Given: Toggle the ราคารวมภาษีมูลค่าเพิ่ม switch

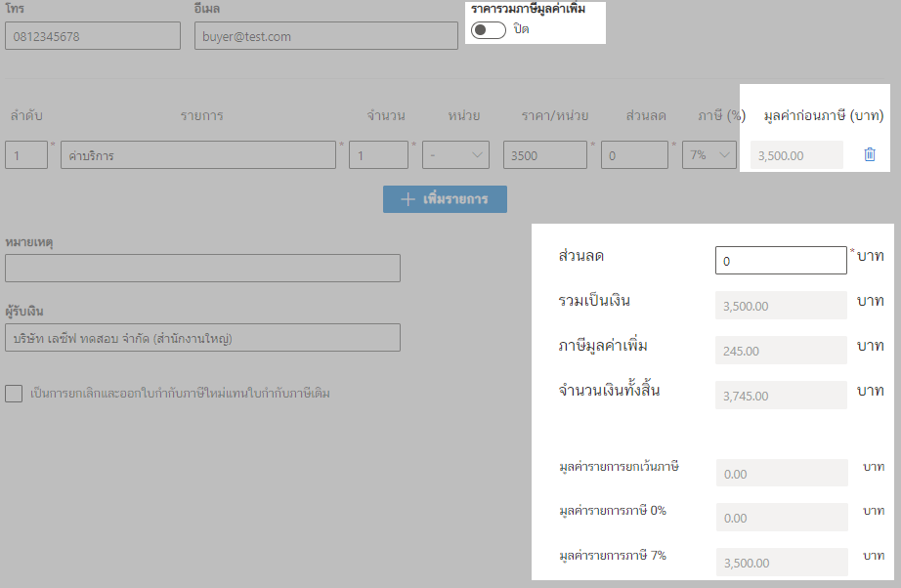Looking at the screenshot, I should (489, 30).
